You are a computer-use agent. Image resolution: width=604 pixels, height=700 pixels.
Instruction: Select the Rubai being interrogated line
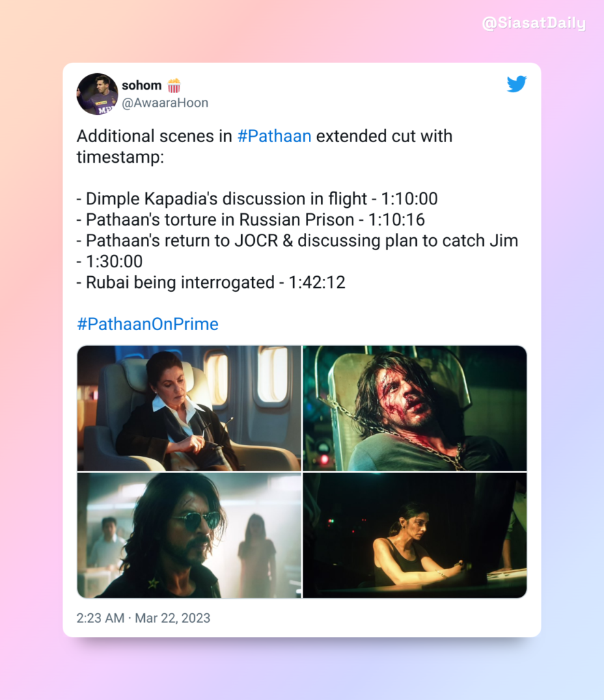(x=211, y=282)
